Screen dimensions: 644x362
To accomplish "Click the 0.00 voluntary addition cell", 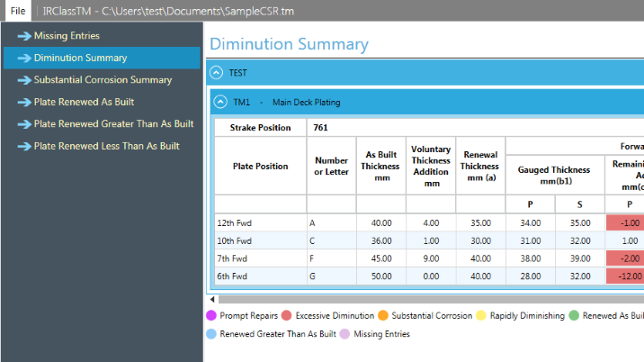I will 431,276.
